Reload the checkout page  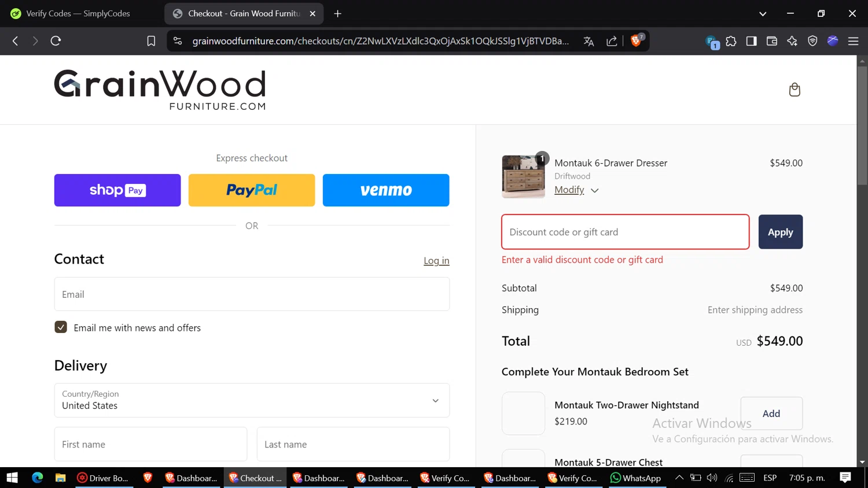[x=56, y=41]
